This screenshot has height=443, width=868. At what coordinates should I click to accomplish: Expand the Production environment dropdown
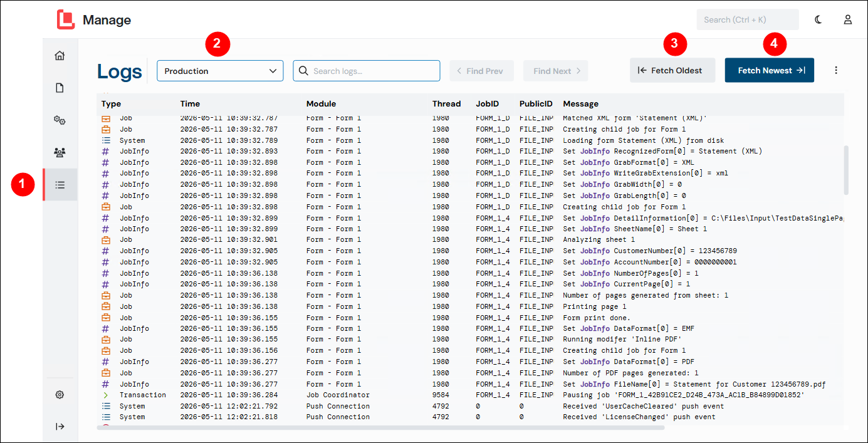click(x=220, y=71)
